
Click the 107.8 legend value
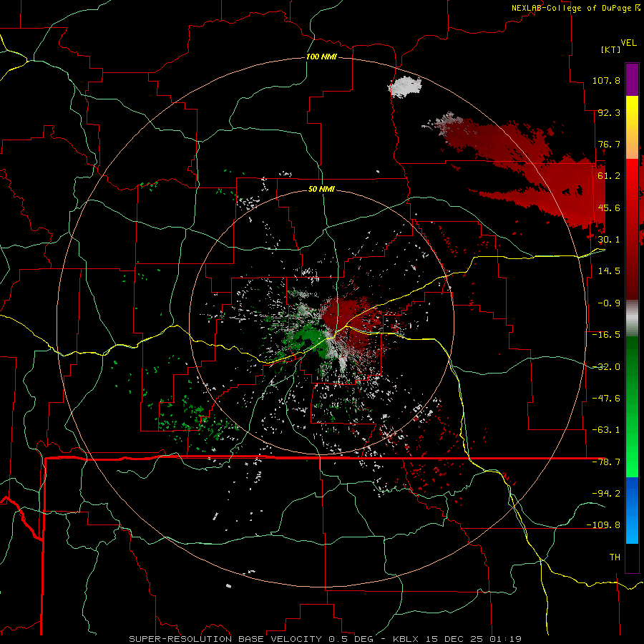[x=606, y=80]
